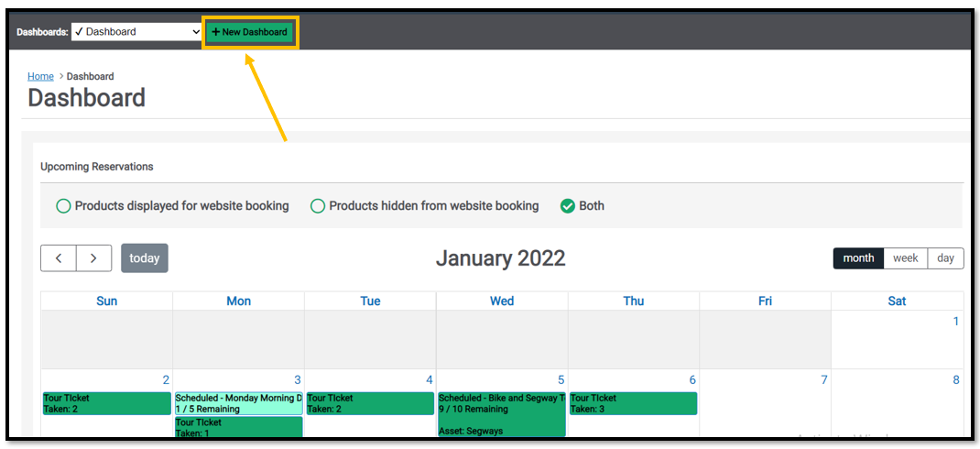Click the Upcoming Reservations heading
This screenshot has width=980, height=449.
97,167
